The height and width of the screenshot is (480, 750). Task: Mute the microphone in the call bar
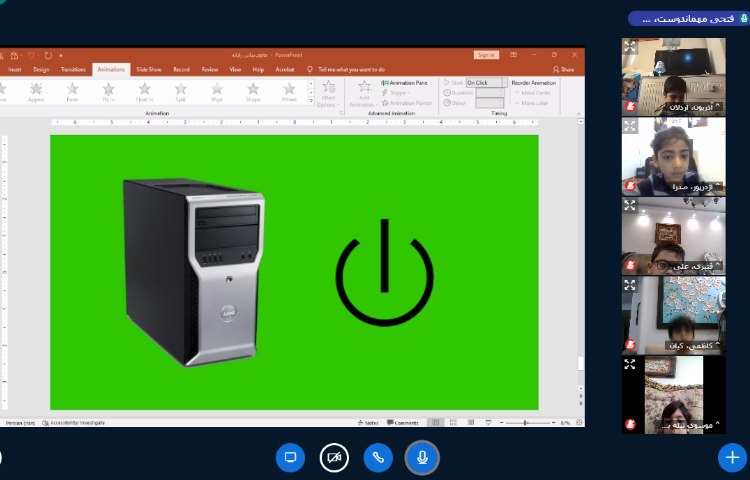click(422, 457)
